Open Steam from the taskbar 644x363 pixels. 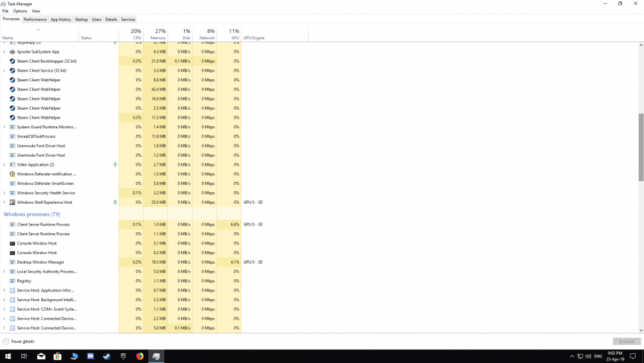pyautogui.click(x=107, y=357)
